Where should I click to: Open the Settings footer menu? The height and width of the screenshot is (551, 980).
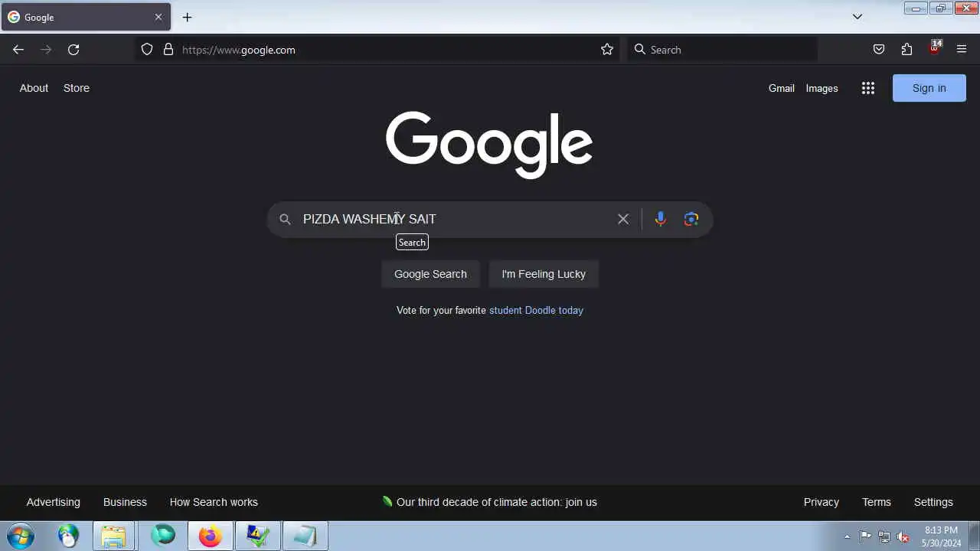click(x=933, y=502)
